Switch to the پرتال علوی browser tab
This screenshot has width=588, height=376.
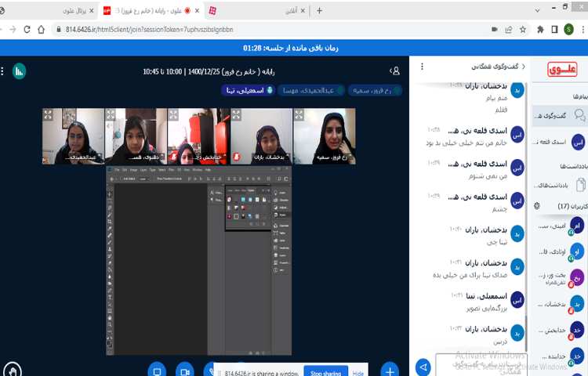[74, 11]
